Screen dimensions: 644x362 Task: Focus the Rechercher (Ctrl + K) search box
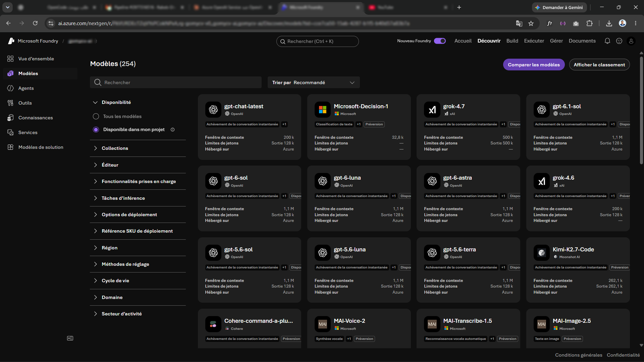tap(317, 41)
